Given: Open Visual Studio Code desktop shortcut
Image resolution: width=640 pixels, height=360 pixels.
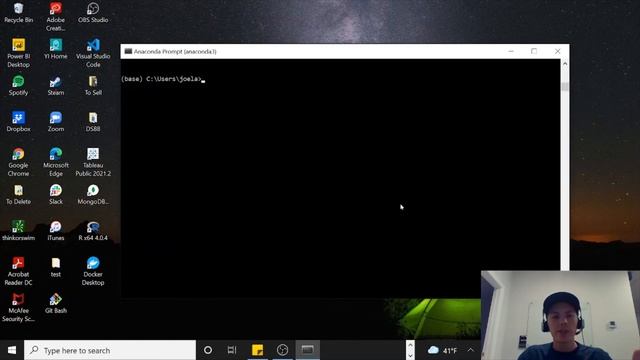Looking at the screenshot, I should tap(93, 53).
